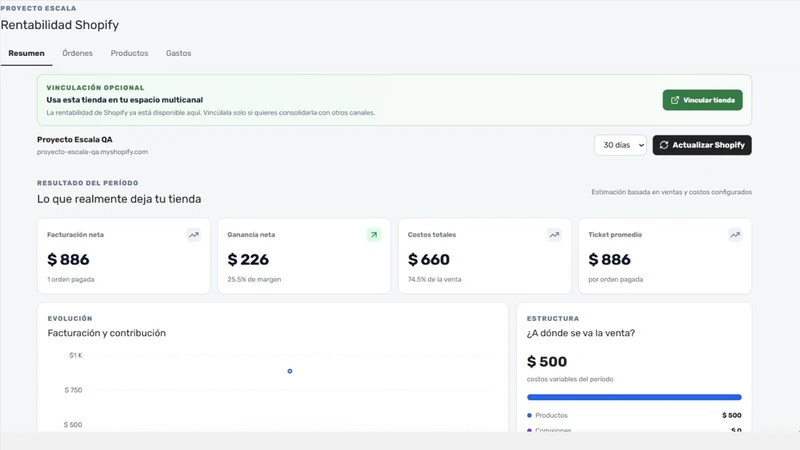Click the proyecto-escala-qa.myshopify.com store URL
This screenshot has height=450, width=800.
pyautogui.click(x=92, y=152)
